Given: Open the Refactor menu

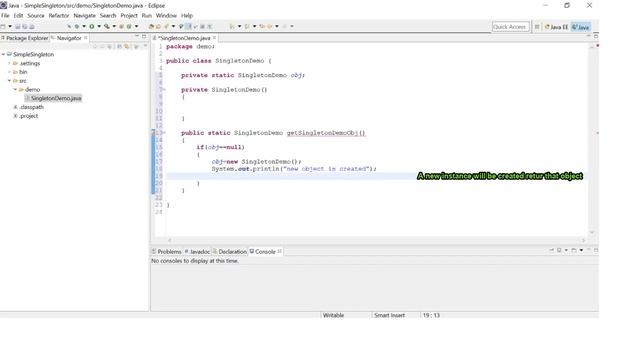Looking at the screenshot, I should tap(59, 16).
